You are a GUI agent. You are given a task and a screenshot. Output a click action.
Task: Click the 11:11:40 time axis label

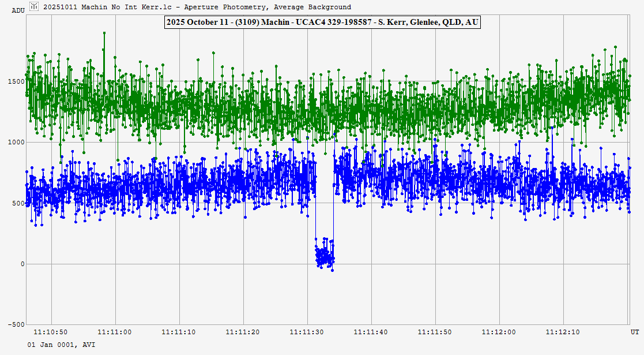[x=371, y=332]
